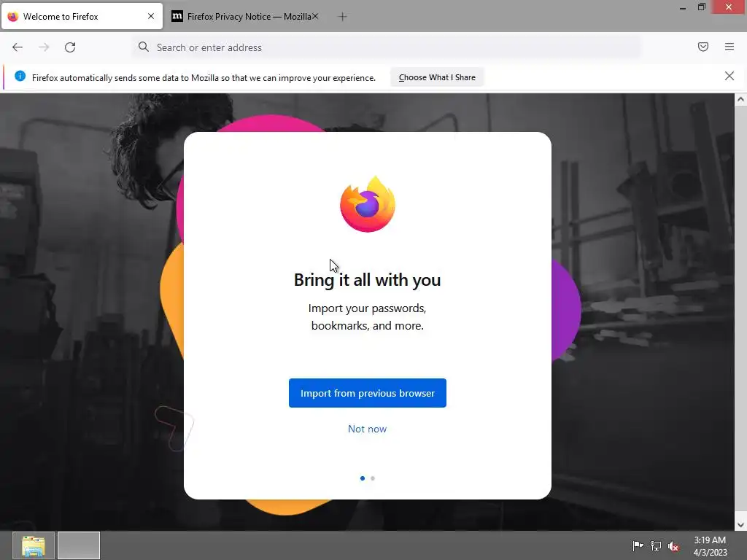Minimize the Firefox window

coord(683,7)
